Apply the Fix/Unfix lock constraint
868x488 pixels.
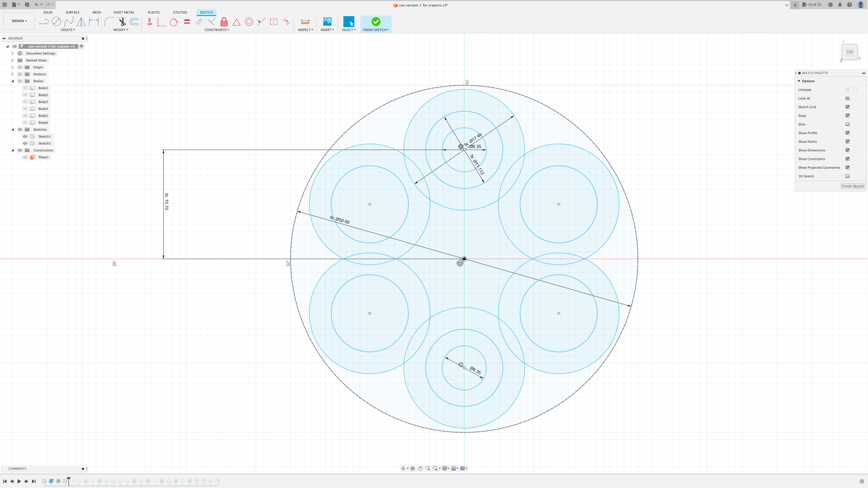tap(224, 22)
